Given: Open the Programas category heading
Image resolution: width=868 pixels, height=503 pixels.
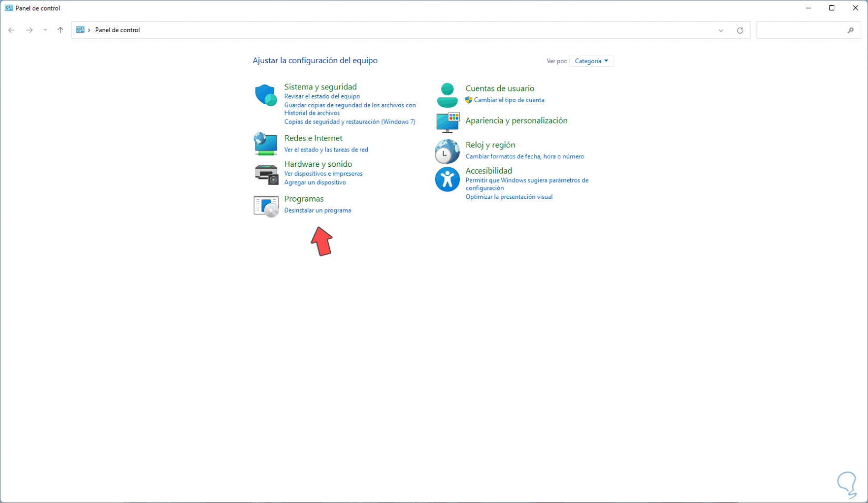Looking at the screenshot, I should tap(304, 199).
